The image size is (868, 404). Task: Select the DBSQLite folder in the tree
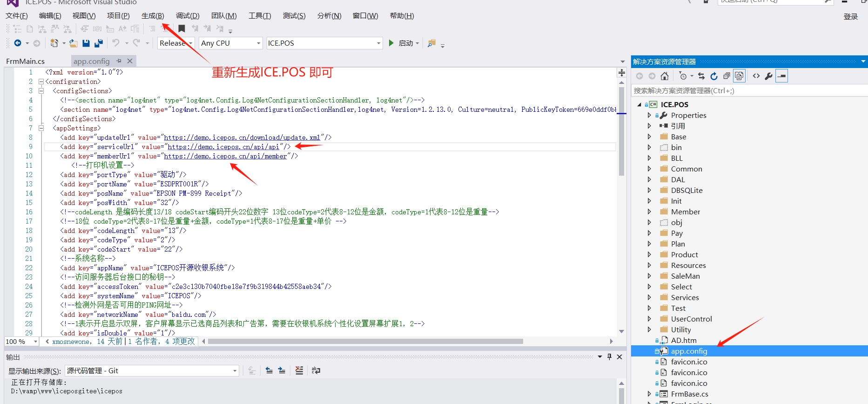pos(686,190)
